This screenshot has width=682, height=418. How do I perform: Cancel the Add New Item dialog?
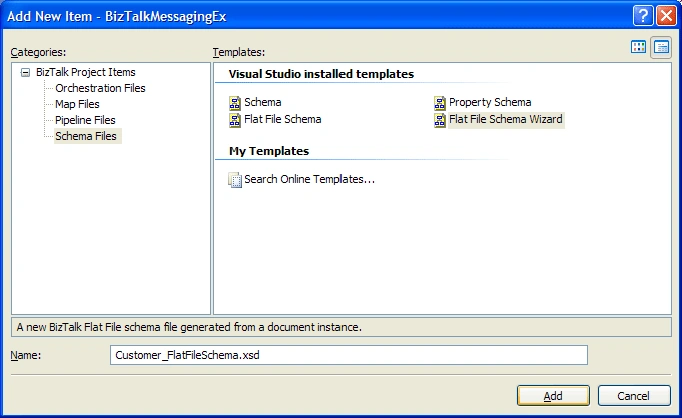[x=634, y=395]
